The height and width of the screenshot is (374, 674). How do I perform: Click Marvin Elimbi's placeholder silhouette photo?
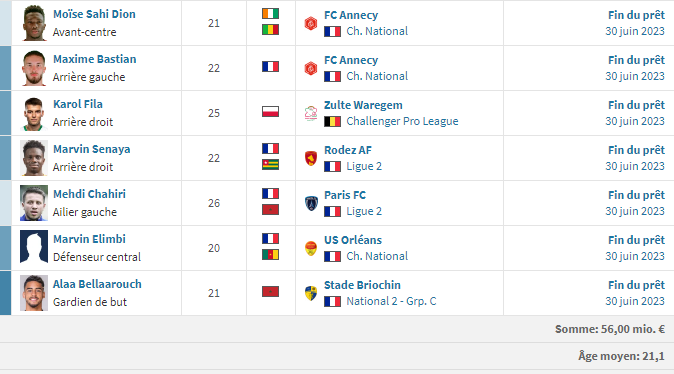pos(34,248)
